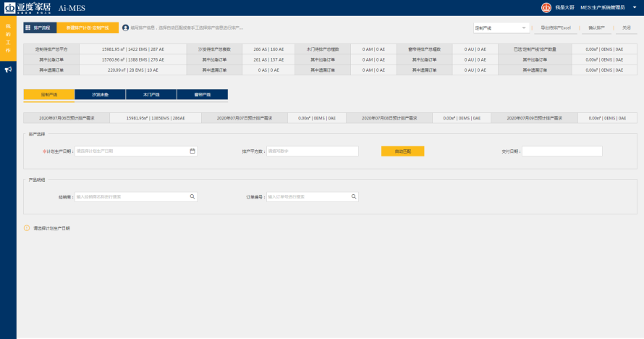This screenshot has height=339, width=644.
Task: Select the 定制产线 yellow tab
Action: point(49,94)
